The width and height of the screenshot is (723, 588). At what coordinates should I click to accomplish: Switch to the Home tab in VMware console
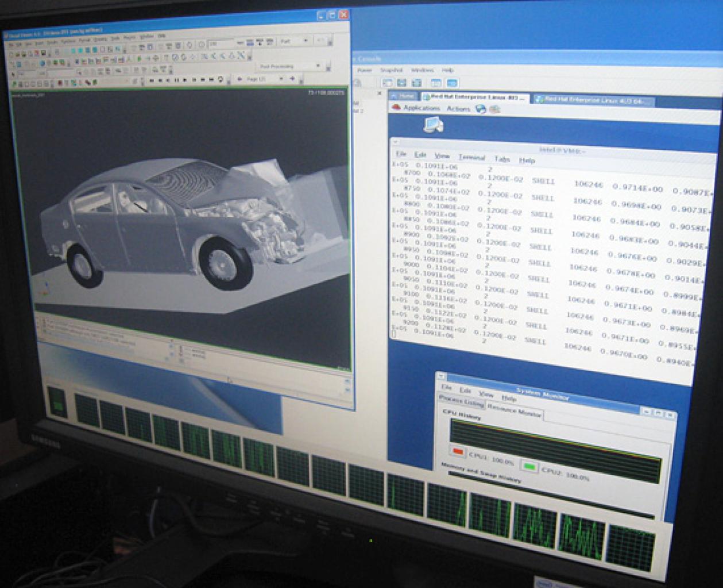click(x=404, y=96)
